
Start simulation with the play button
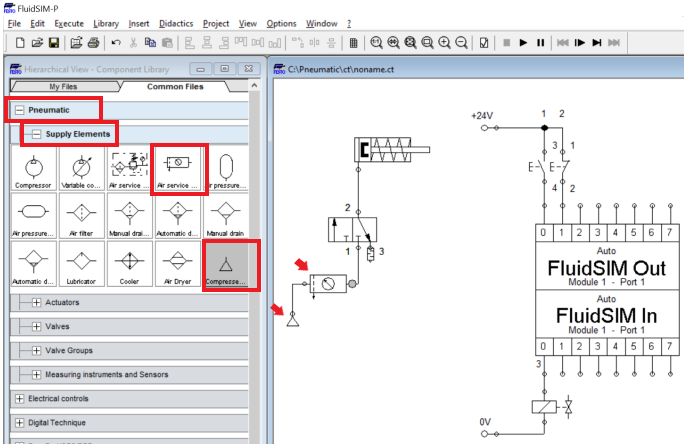tap(523, 43)
